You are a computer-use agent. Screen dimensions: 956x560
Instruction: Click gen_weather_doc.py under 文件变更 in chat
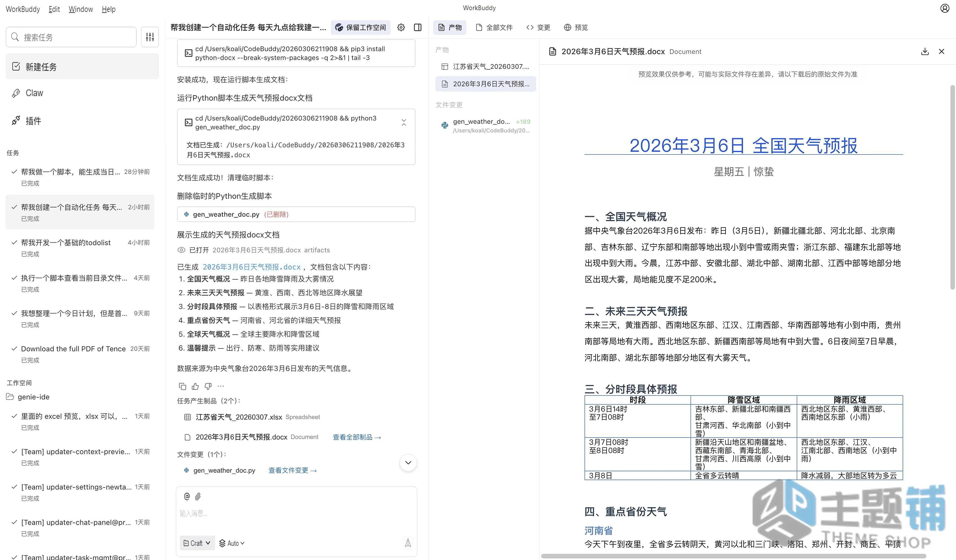[219, 470]
